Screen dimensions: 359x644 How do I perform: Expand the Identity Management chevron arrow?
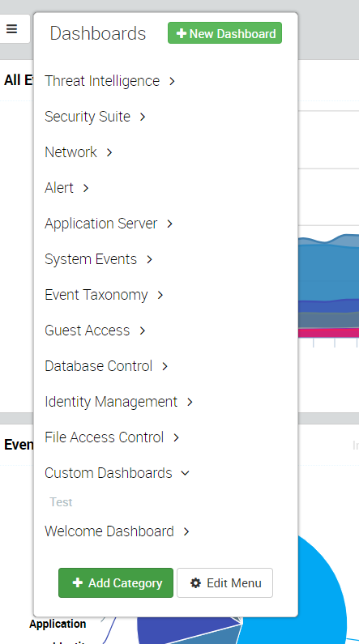pyautogui.click(x=190, y=402)
